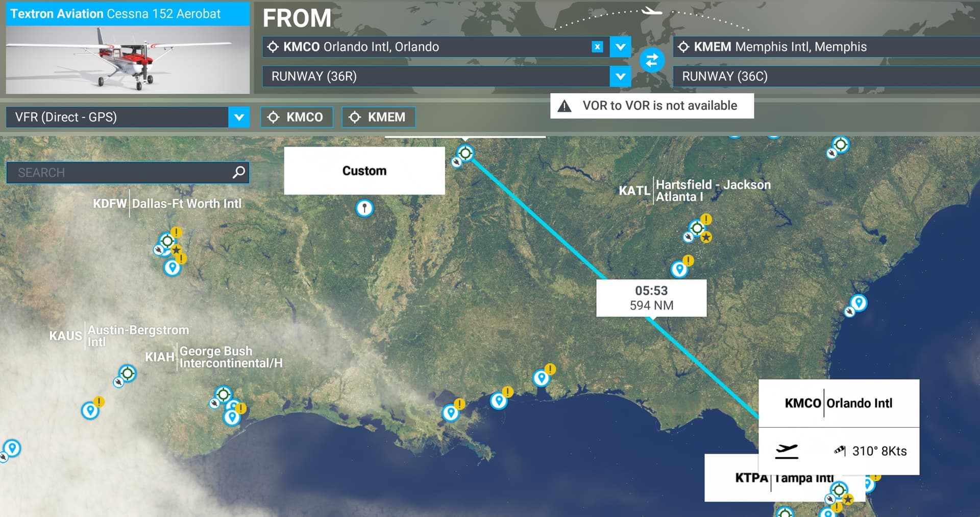
Task: Select the Houston airport marker icon
Action: [223, 394]
